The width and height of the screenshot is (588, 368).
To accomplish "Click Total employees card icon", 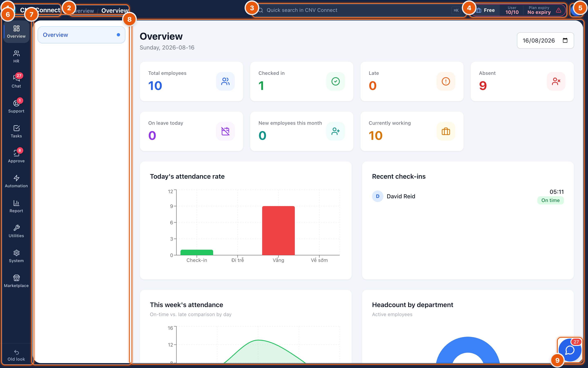I will [225, 81].
